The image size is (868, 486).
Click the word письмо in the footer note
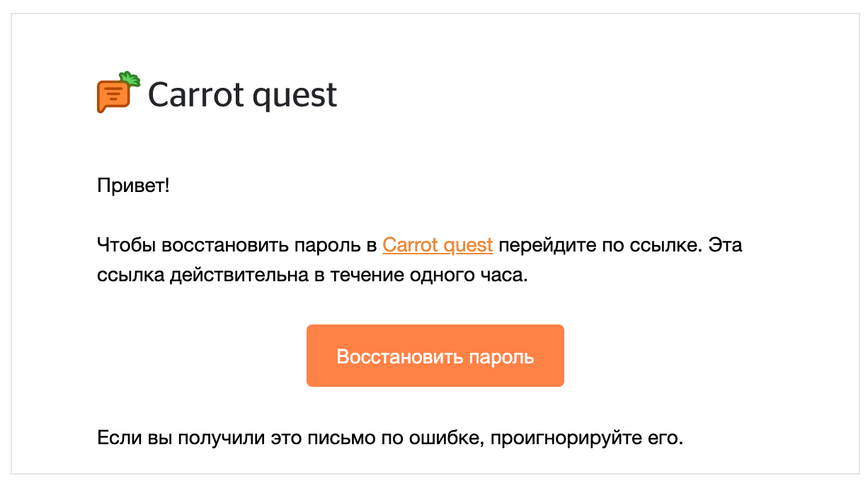click(343, 438)
